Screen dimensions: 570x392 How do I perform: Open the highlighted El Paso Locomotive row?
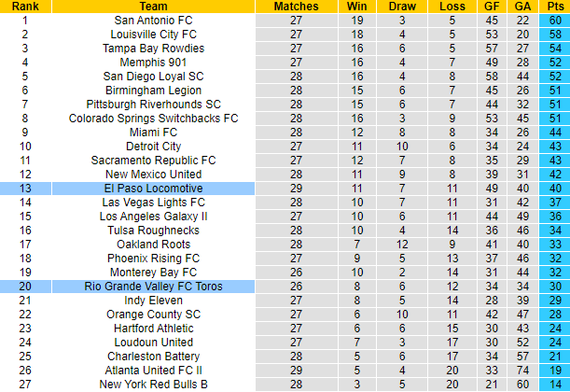coord(153,189)
